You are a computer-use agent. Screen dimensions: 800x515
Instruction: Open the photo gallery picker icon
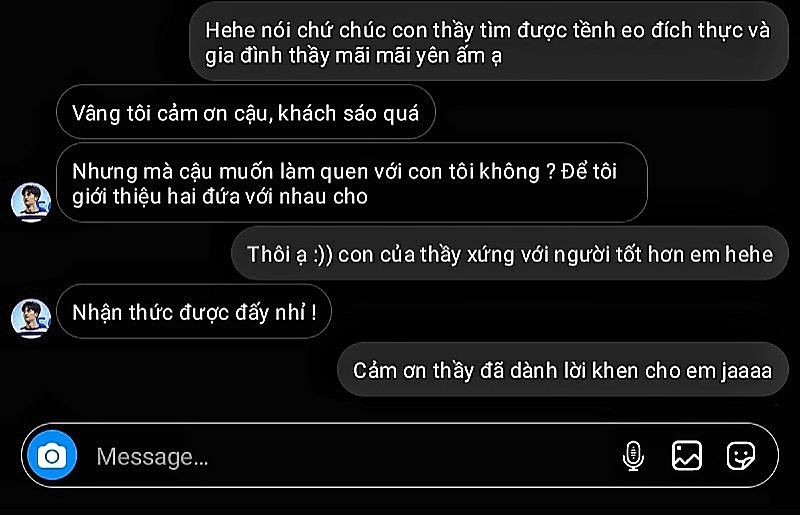[x=686, y=455]
